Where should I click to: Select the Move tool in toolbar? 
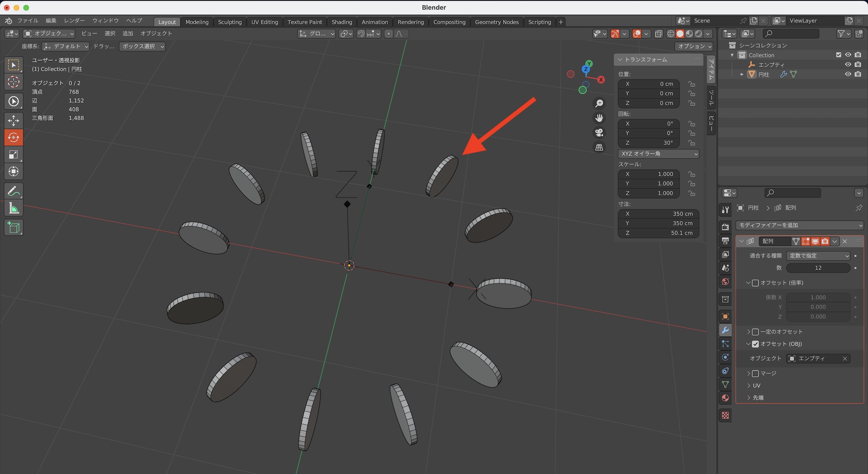coord(13,120)
